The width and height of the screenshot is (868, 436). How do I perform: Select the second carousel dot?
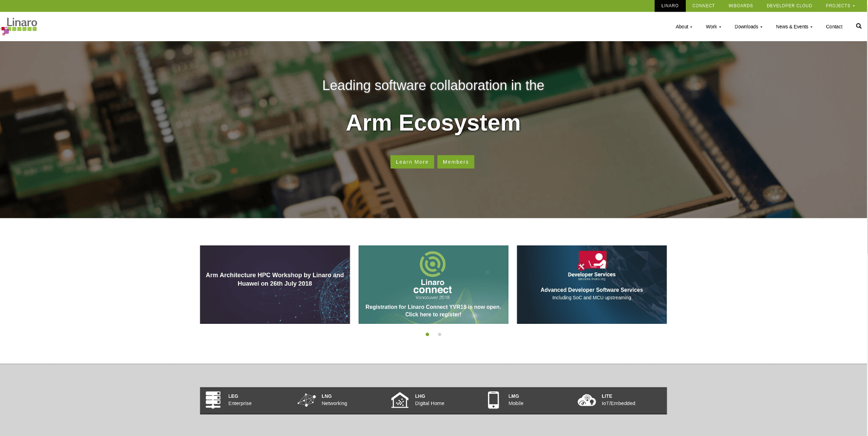point(439,334)
